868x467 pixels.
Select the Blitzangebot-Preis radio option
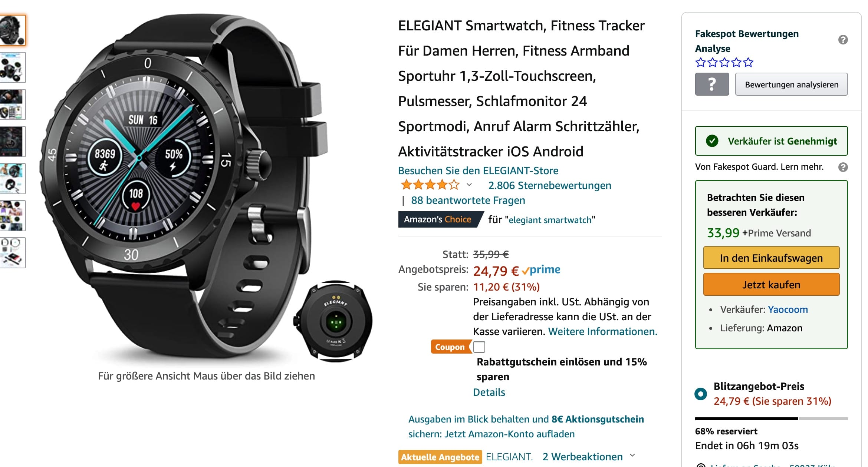(x=701, y=394)
